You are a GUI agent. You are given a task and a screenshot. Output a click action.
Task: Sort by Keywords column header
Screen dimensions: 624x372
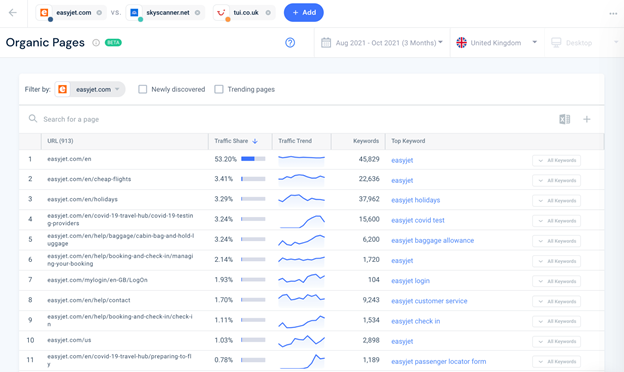tap(366, 141)
